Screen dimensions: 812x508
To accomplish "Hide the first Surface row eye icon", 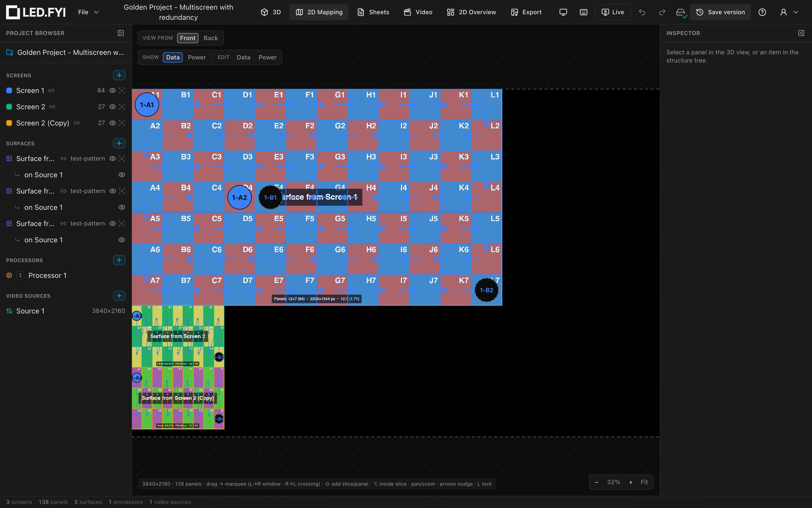I will (113, 158).
